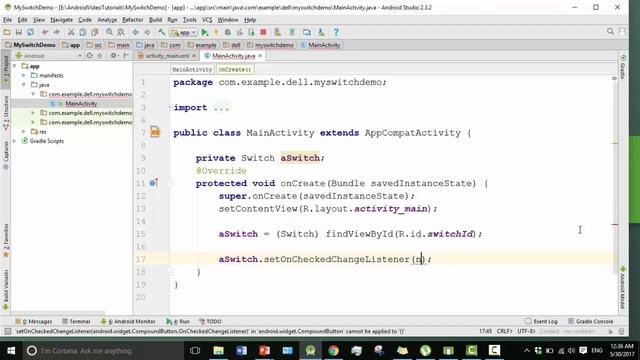This screenshot has width=640, height=360.
Task: Click the Synchronize toolbar icon
Action: (31, 32)
